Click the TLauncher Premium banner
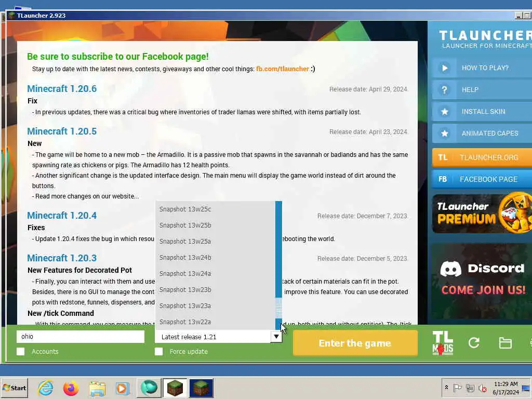The height and width of the screenshot is (399, 532). click(482, 214)
